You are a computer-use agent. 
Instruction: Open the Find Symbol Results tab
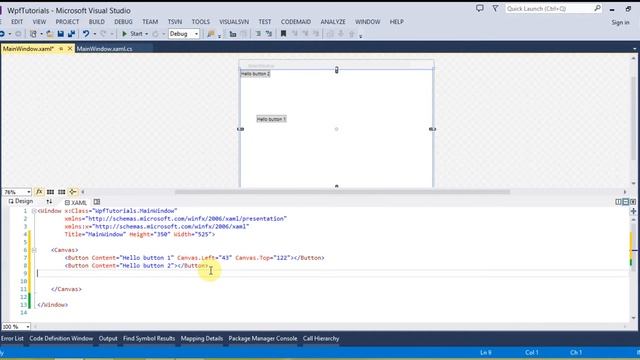149,338
